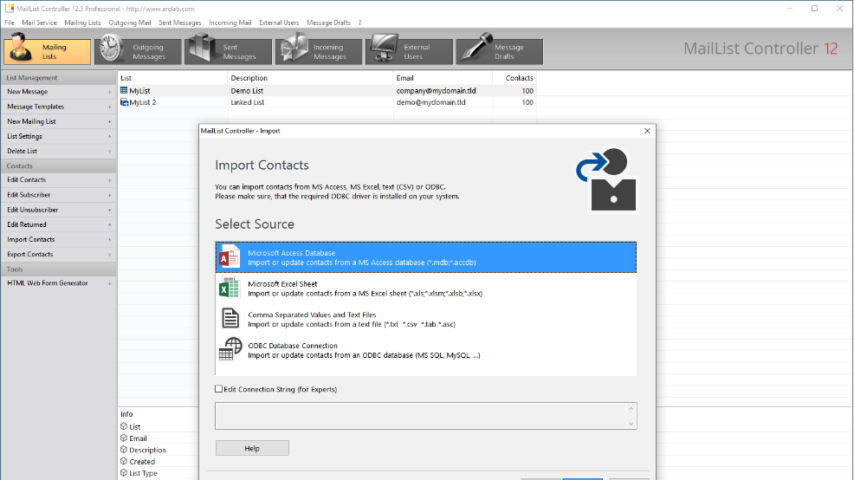
Task: Open the Mail Service menu
Action: 39,22
